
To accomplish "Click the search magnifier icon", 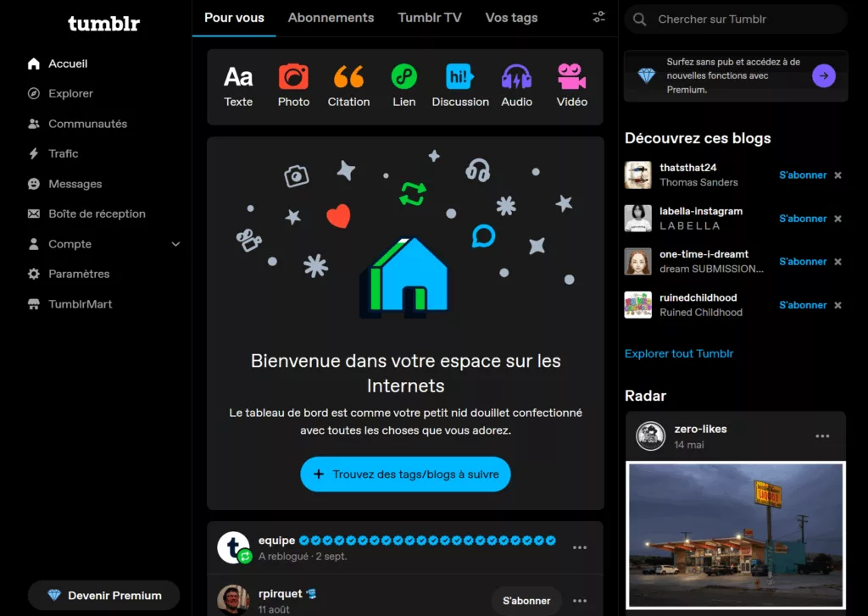I will (x=639, y=19).
